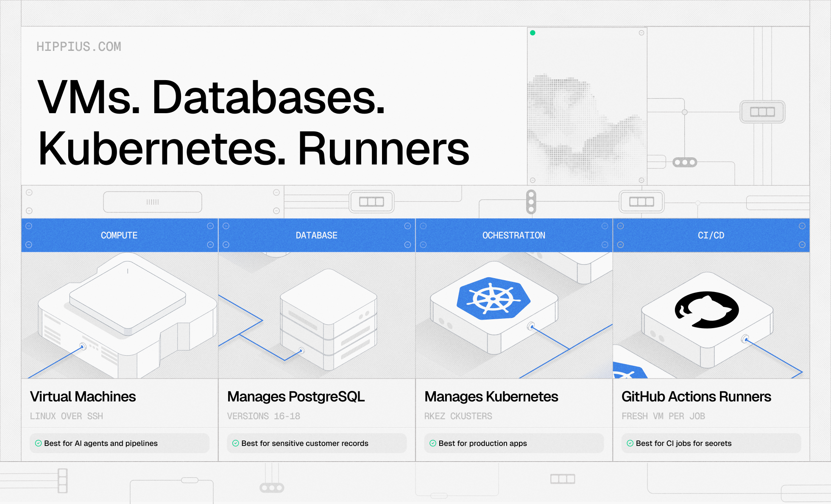Open the GitHub Actions Runners card title
Screen dimensions: 831x504
click(x=696, y=397)
